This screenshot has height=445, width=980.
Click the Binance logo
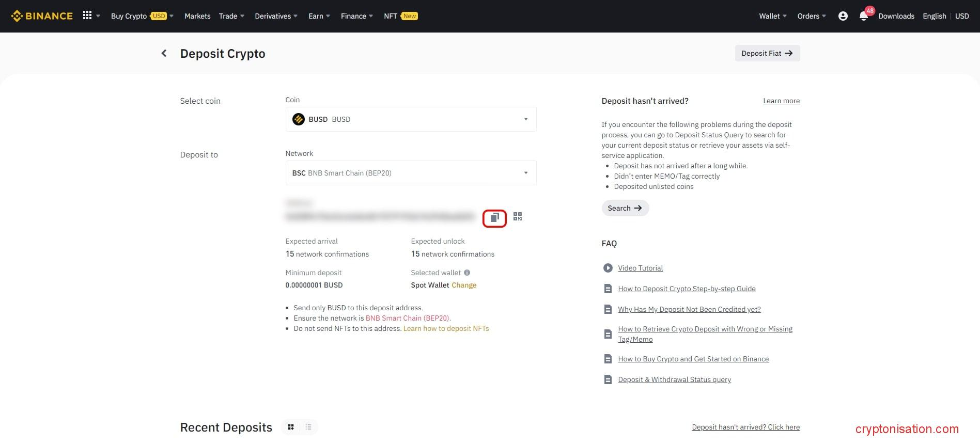coord(42,16)
